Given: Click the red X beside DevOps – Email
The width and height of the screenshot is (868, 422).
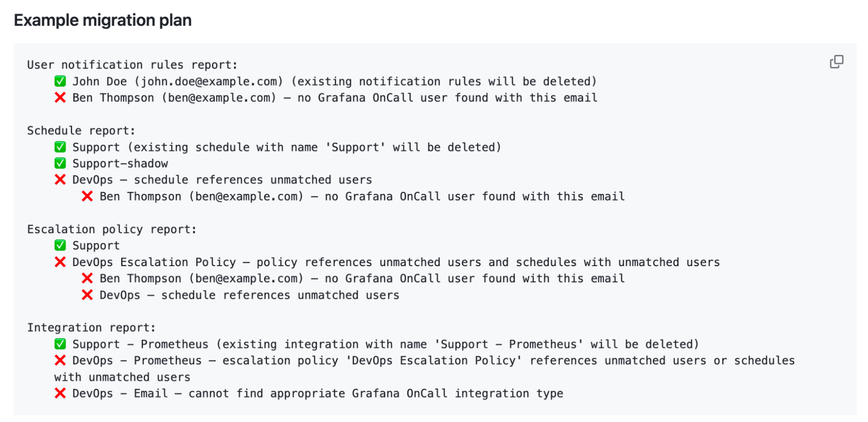Looking at the screenshot, I should 60,393.
